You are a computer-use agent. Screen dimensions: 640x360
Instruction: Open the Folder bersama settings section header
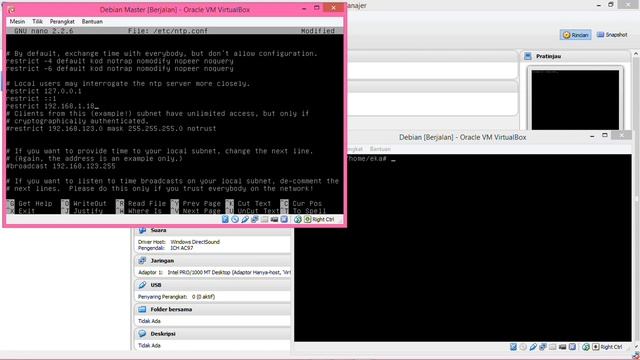point(212,309)
